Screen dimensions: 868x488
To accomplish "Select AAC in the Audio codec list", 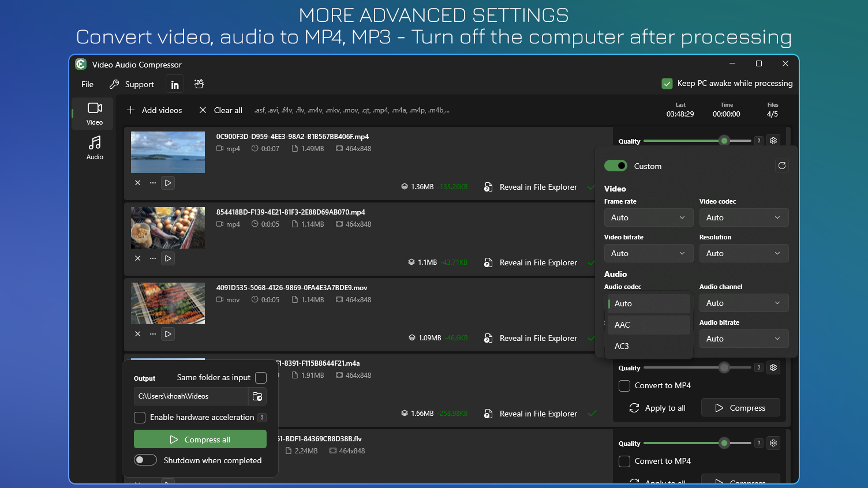I will (649, 325).
